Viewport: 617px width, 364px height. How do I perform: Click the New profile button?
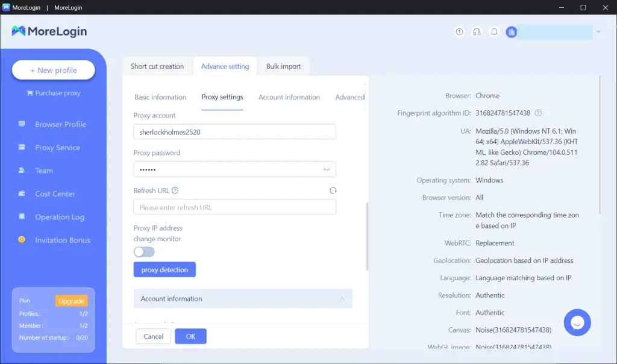point(54,70)
